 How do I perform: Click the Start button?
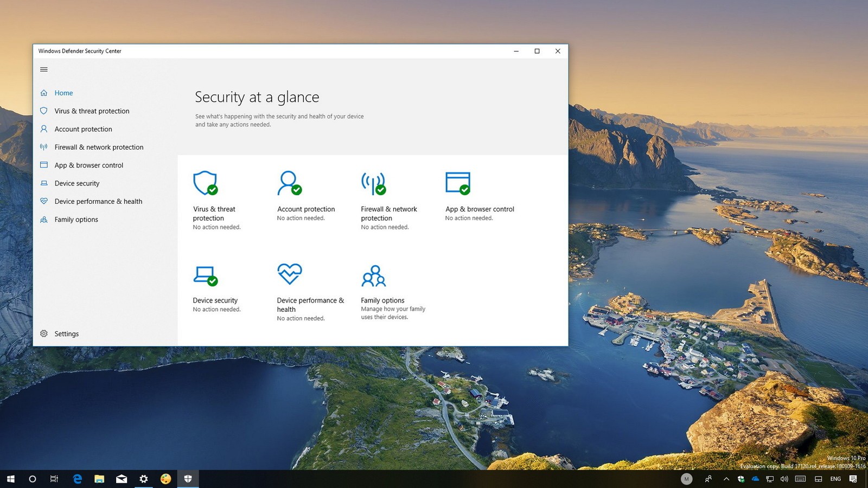point(10,479)
